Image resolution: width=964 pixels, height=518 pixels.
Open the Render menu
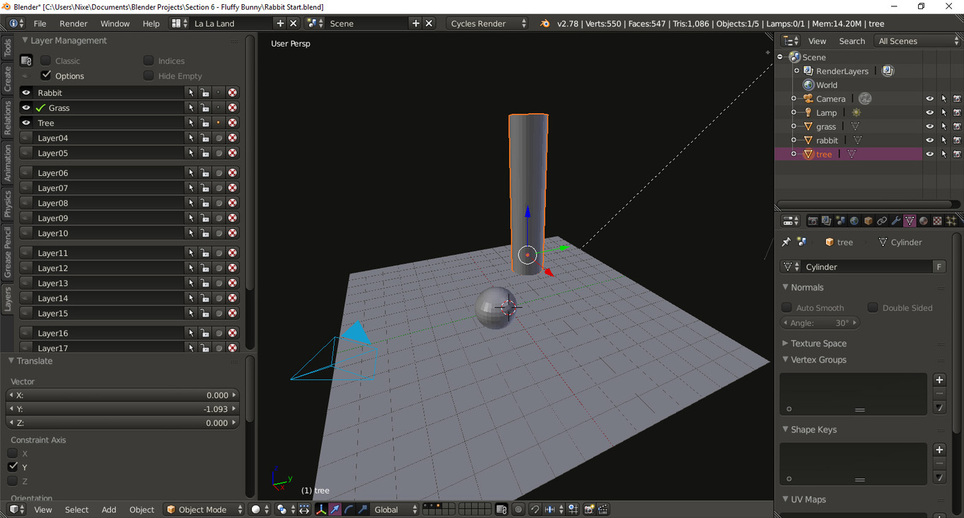coord(73,23)
